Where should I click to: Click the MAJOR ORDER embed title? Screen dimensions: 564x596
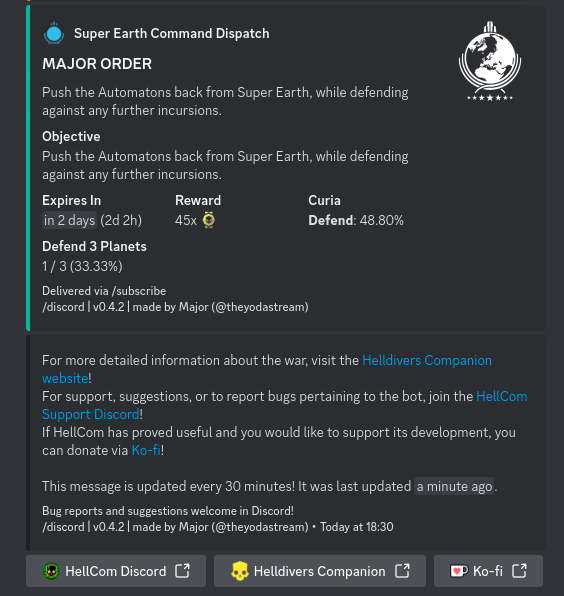click(x=97, y=63)
